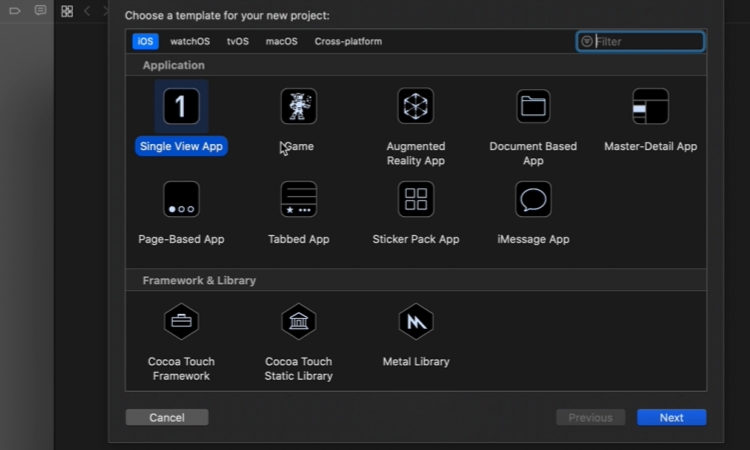Open the tvOS platform tab
The height and width of the screenshot is (450, 750).
pos(238,41)
